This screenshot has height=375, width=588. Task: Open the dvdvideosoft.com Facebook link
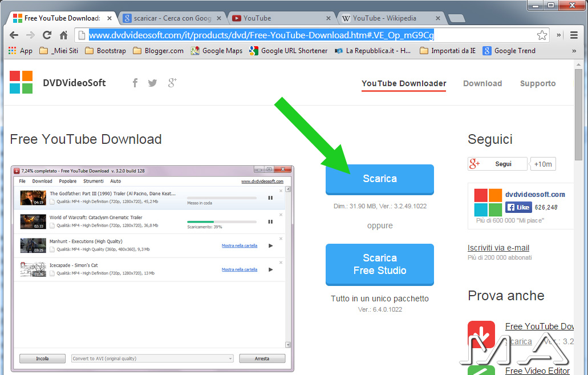coord(535,195)
